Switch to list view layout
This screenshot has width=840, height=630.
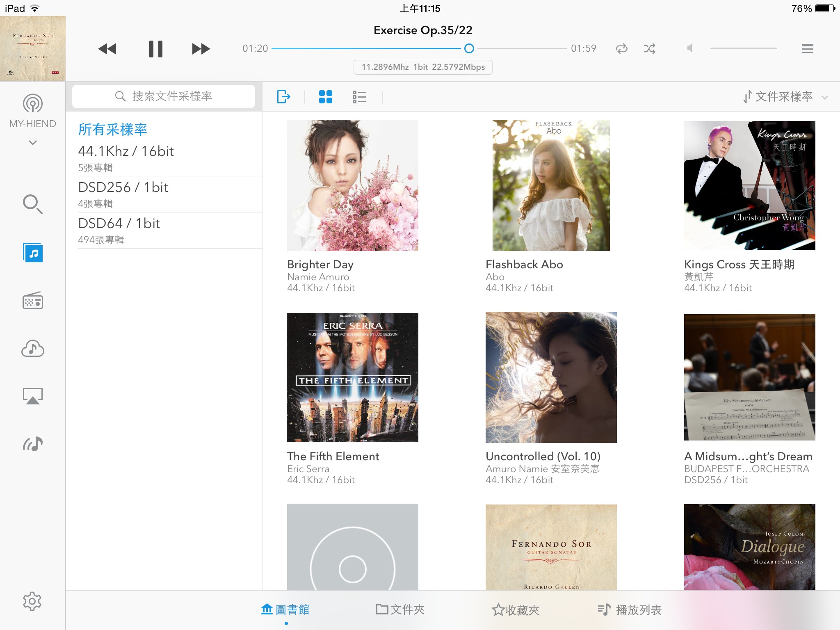[359, 97]
